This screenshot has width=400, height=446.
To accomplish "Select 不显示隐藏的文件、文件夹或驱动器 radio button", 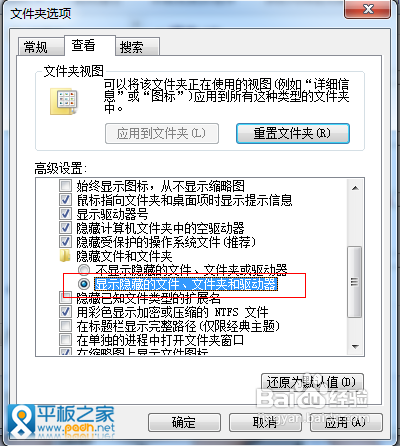I will (x=84, y=269).
